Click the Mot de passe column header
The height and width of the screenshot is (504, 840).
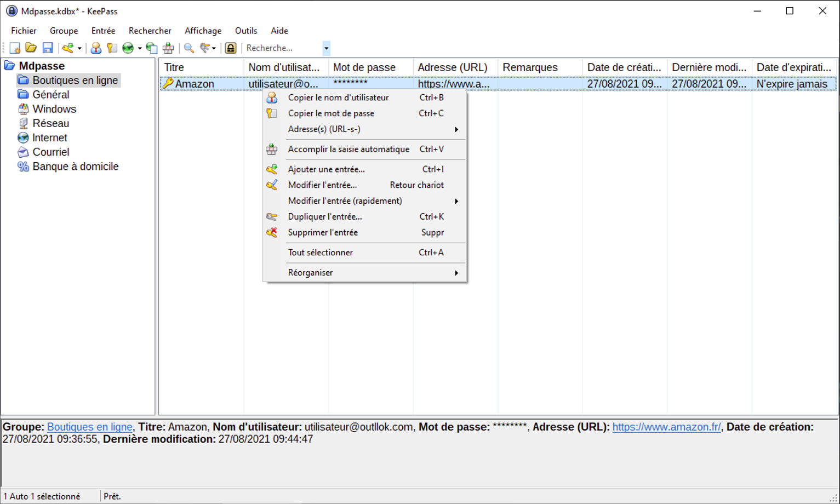coord(370,67)
